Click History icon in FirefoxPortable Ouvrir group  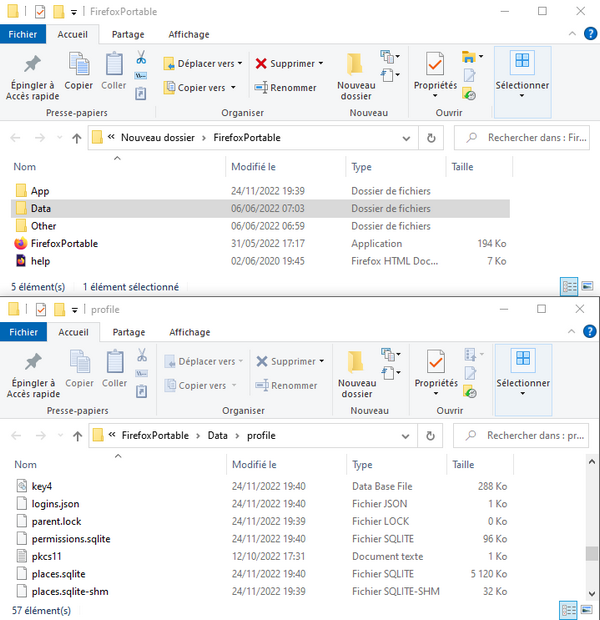point(469,94)
